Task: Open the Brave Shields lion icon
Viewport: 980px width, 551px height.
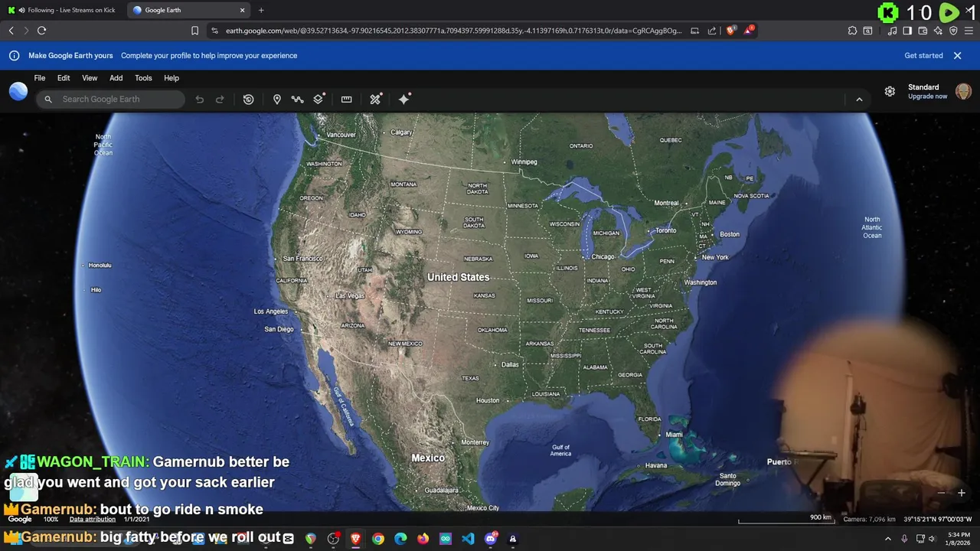Action: 730,31
